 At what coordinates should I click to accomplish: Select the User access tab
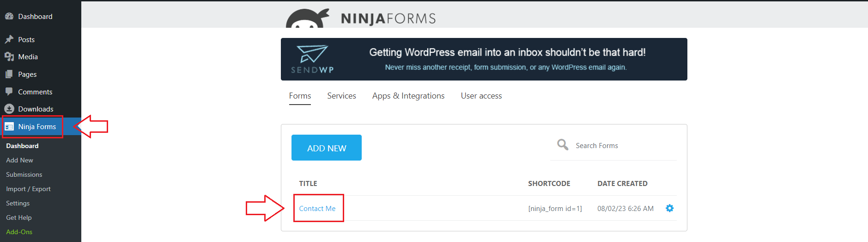click(x=481, y=96)
